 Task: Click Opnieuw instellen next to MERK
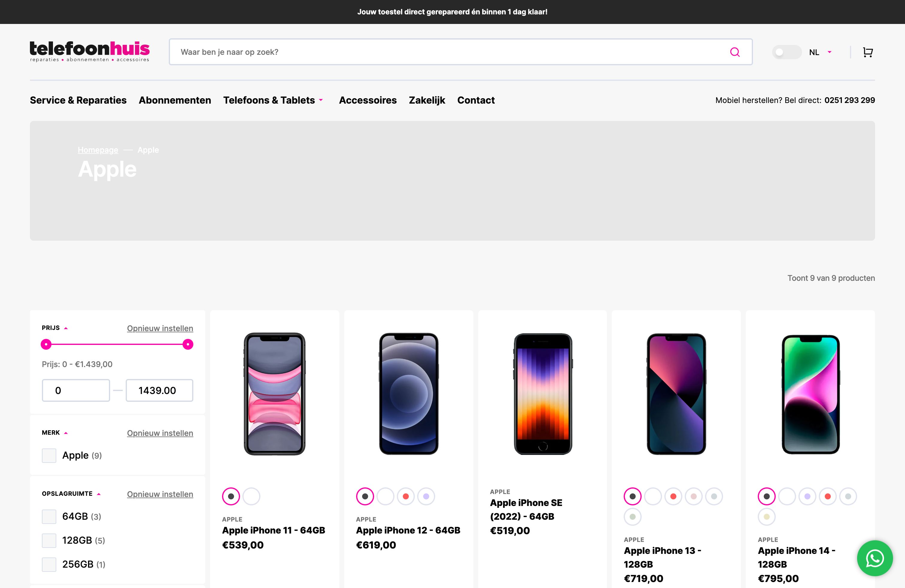[160, 433]
